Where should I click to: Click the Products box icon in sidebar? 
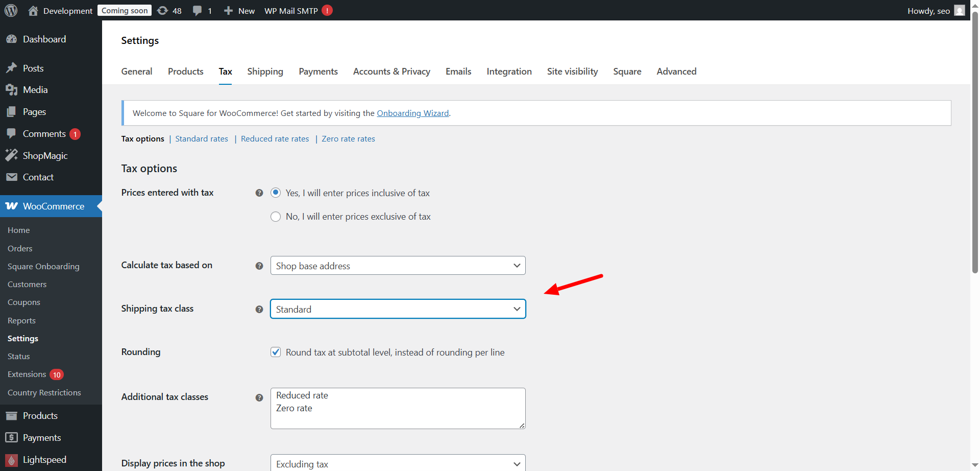click(x=11, y=416)
